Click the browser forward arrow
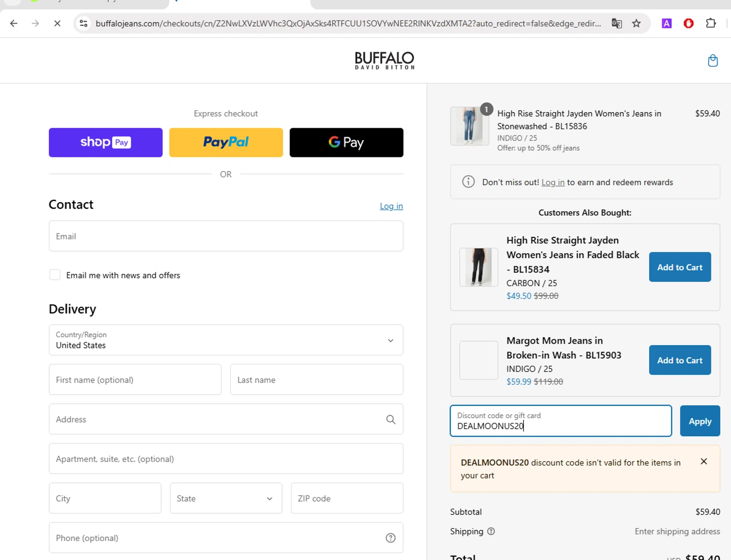This screenshot has height=560, width=731. (35, 23)
